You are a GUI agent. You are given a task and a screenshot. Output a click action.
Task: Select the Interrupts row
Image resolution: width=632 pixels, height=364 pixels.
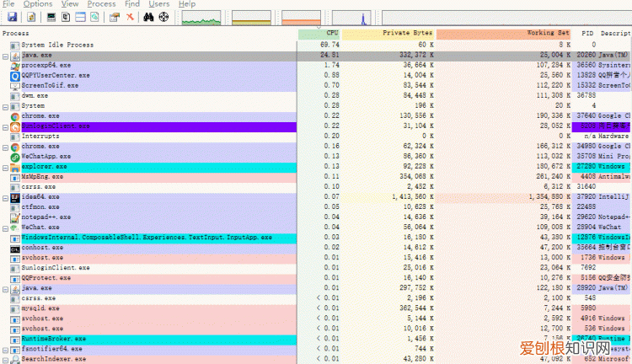[x=316, y=137]
